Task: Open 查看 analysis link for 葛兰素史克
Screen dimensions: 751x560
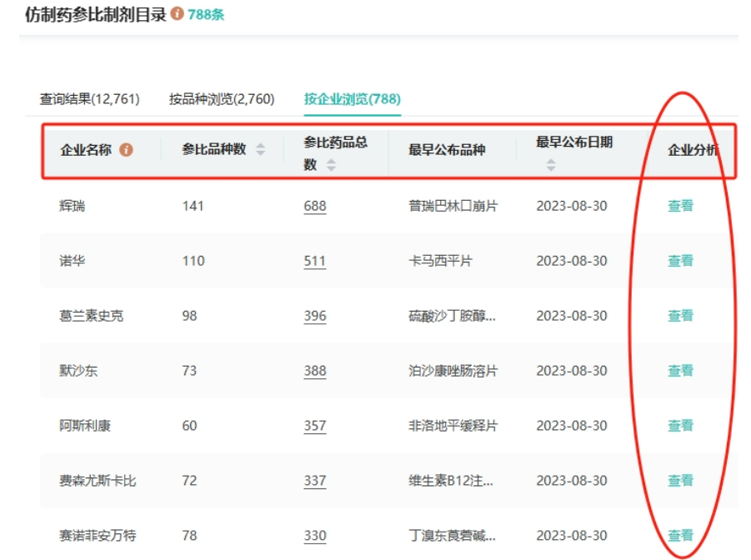Action: point(681,316)
